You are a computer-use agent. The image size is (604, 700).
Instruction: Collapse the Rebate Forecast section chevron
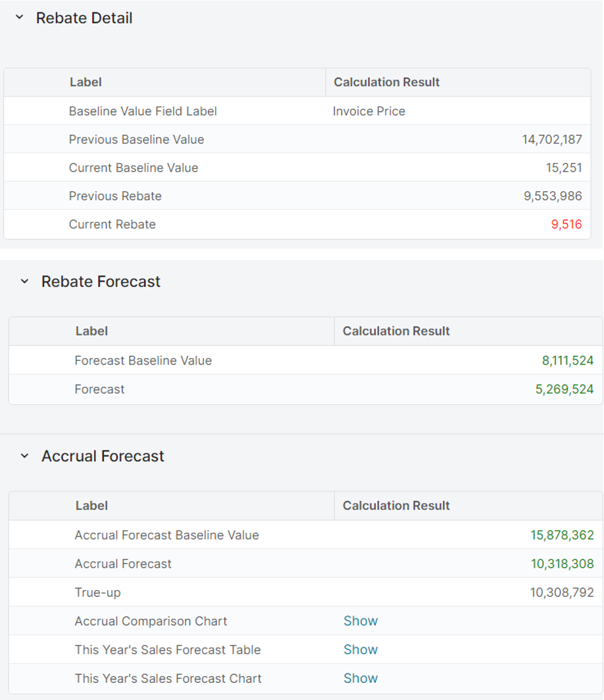[x=25, y=282]
